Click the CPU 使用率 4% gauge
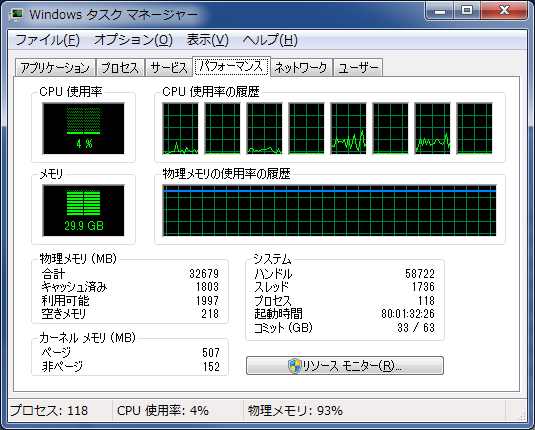Image resolution: width=535 pixels, height=430 pixels. (x=83, y=128)
